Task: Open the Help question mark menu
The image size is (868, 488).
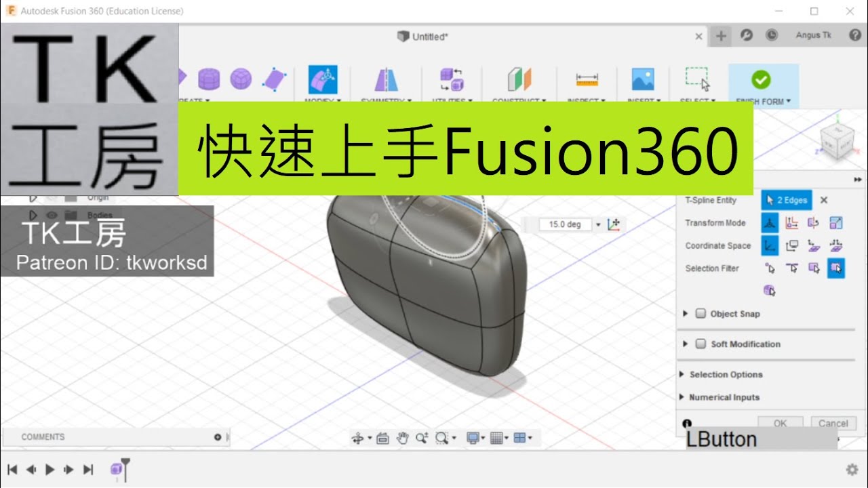Action: tap(854, 35)
